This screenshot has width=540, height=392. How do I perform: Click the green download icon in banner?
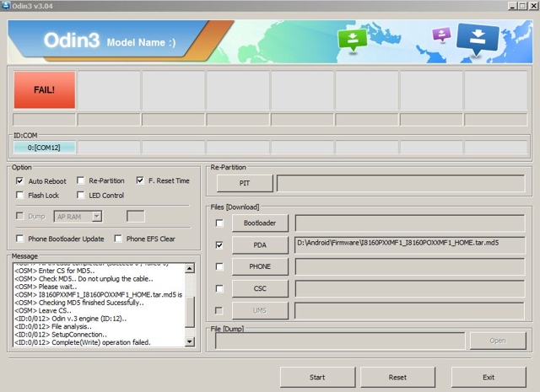click(x=352, y=40)
